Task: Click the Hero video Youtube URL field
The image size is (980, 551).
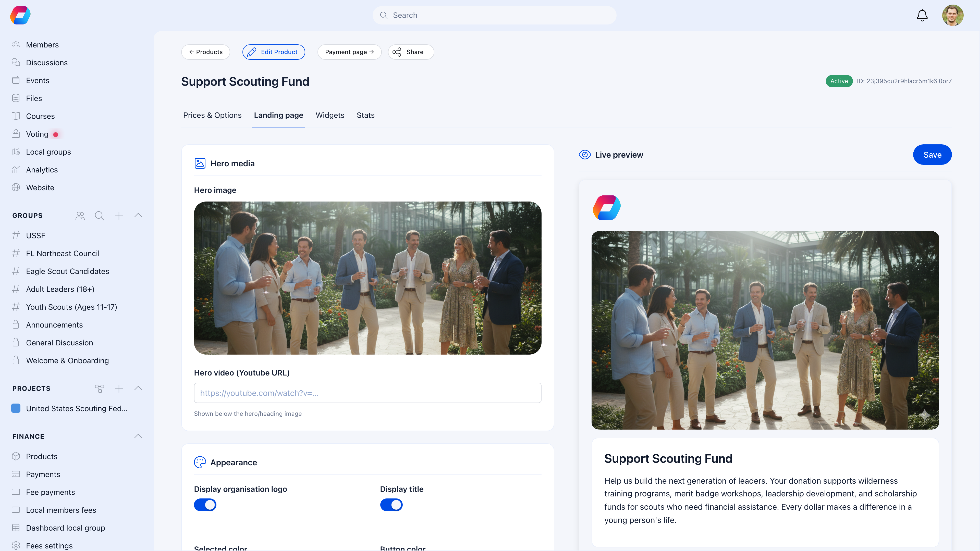Action: pyautogui.click(x=367, y=393)
